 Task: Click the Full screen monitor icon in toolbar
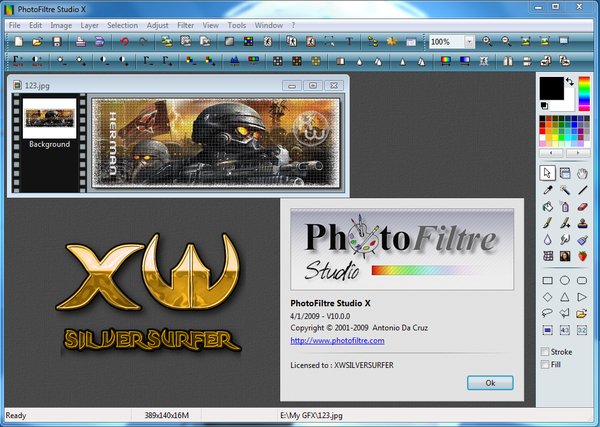(564, 41)
